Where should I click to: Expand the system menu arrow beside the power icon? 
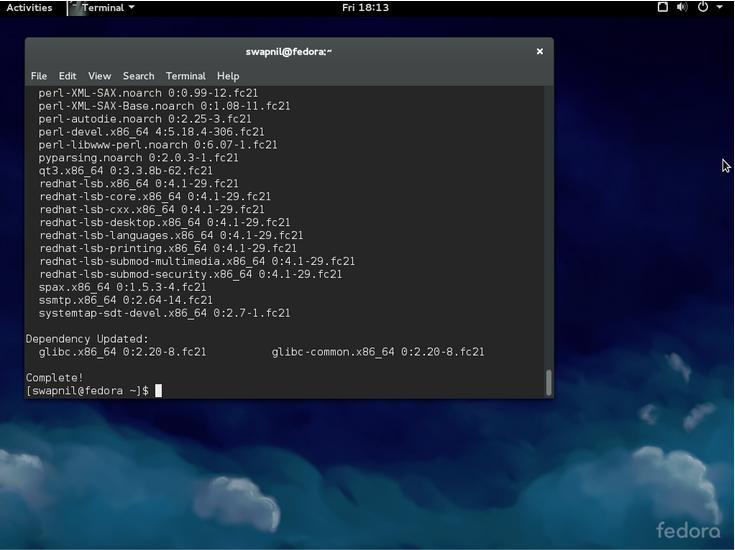[x=719, y=8]
